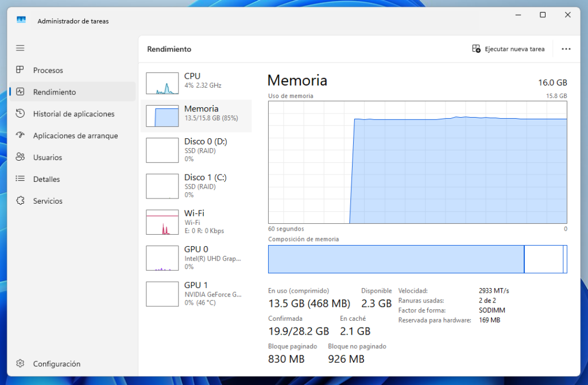
Task: Open the hamburger navigation menu
Action: (20, 48)
